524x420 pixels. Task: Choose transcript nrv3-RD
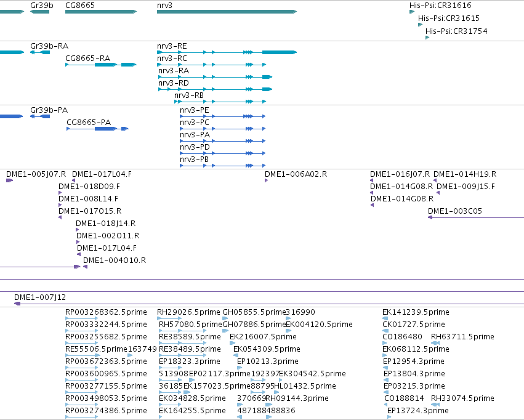click(x=174, y=83)
